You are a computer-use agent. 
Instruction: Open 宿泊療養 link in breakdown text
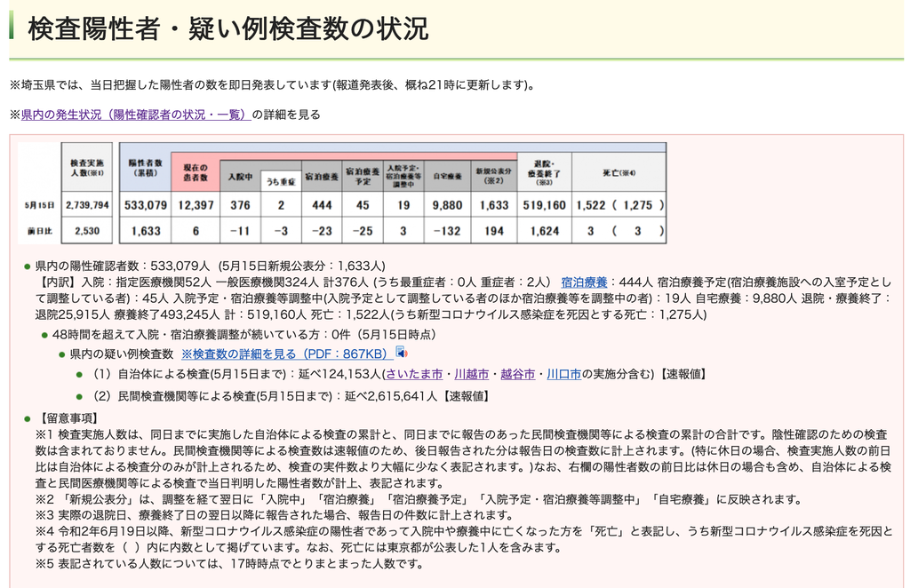tap(584, 282)
